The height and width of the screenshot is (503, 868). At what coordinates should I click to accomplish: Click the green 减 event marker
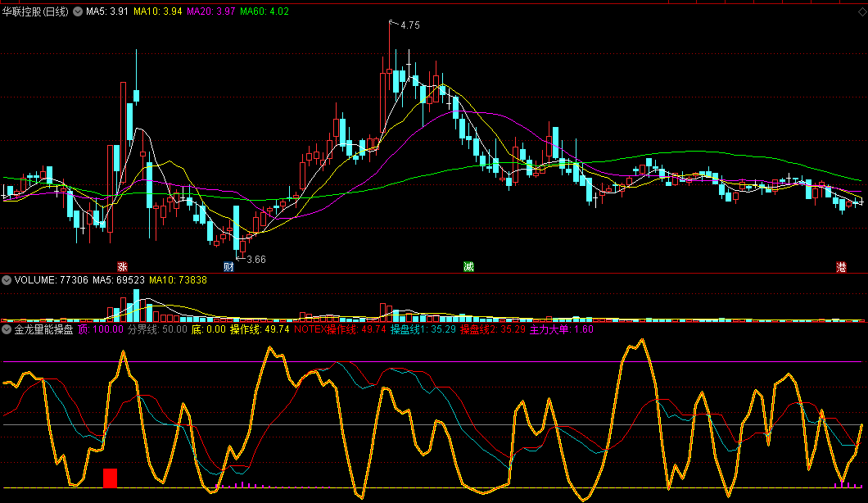pyautogui.click(x=469, y=267)
